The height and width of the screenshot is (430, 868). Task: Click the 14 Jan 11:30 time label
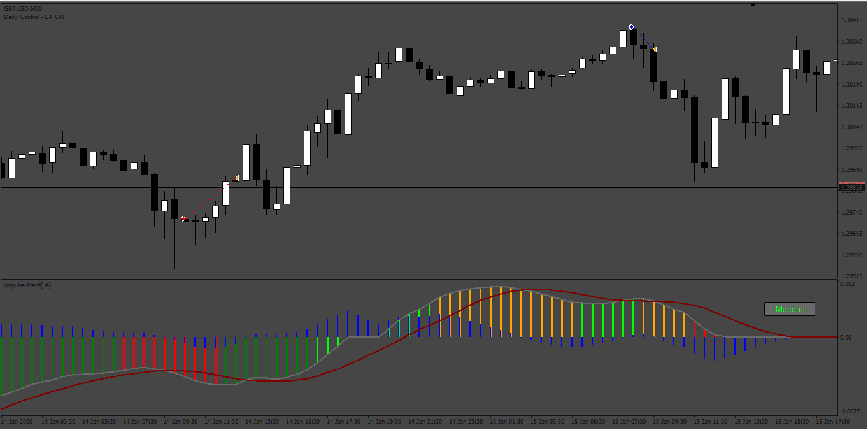coord(221,422)
